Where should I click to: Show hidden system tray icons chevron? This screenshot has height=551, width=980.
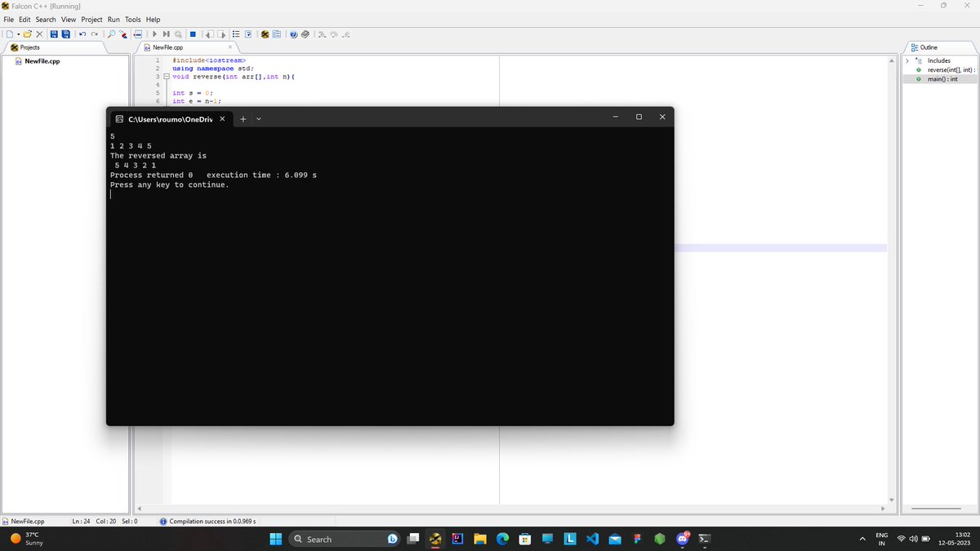862,539
